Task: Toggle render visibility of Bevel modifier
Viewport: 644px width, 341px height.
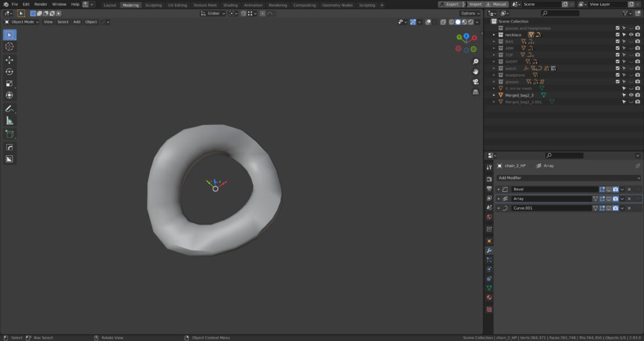Action: pyautogui.click(x=616, y=189)
